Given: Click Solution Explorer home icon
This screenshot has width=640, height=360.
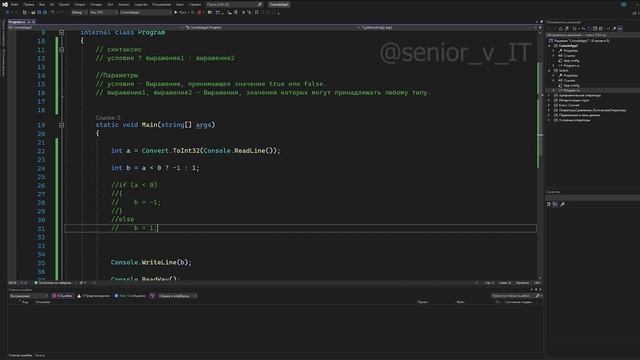Looking at the screenshot, I should click(561, 29).
